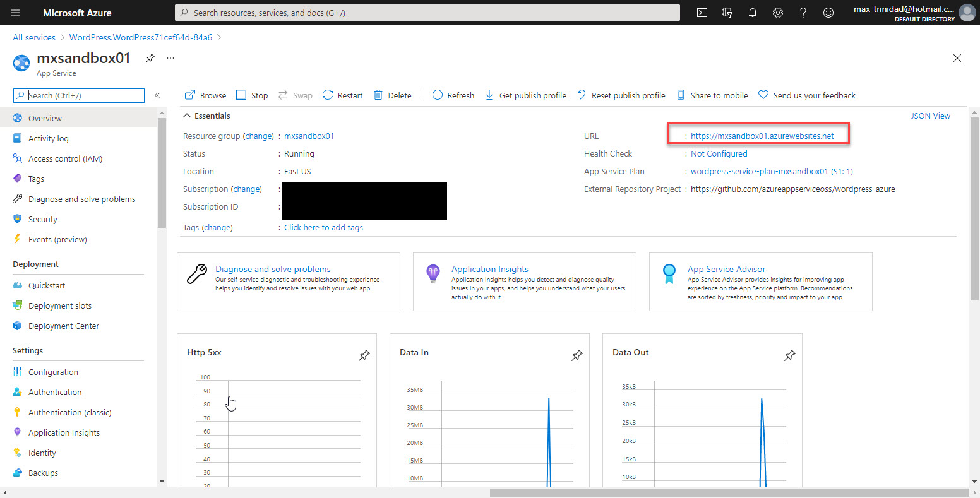This screenshot has height=498, width=980.
Task: Open Application Insights card
Action: point(525,282)
